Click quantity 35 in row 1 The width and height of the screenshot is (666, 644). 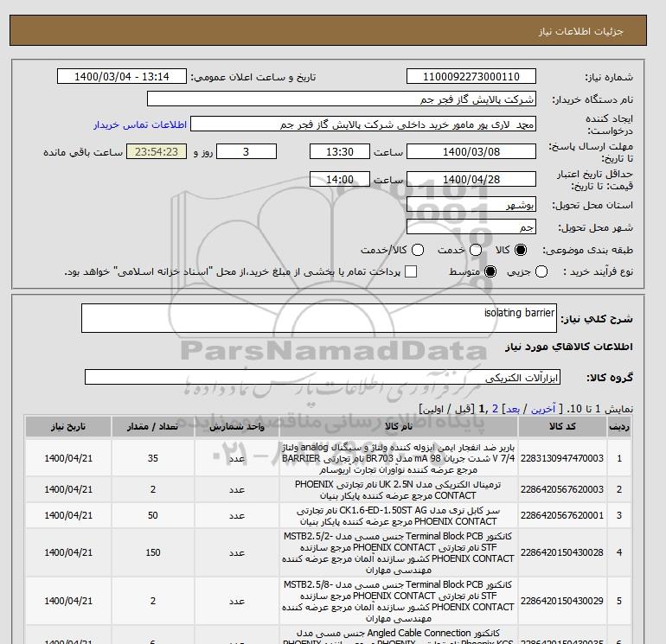pos(153,458)
